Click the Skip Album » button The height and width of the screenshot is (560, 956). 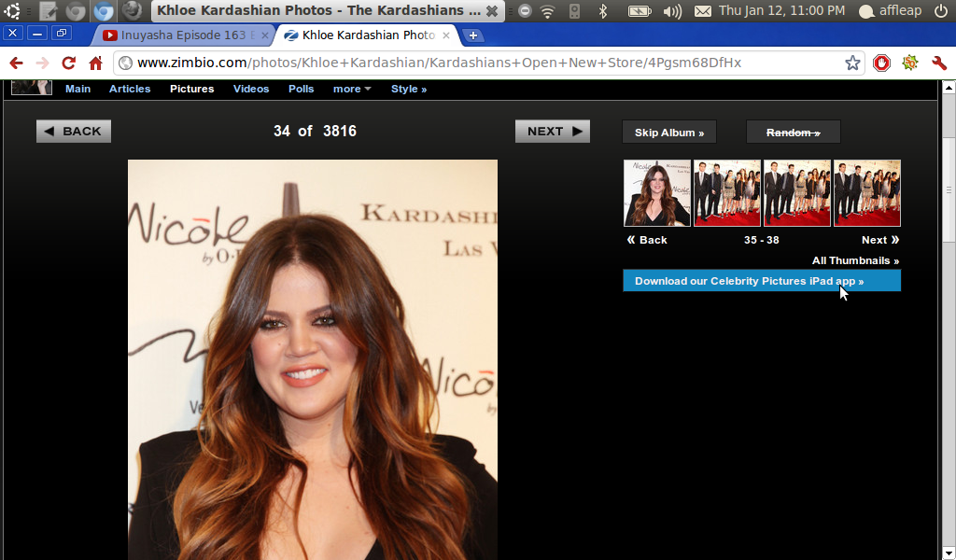(669, 133)
